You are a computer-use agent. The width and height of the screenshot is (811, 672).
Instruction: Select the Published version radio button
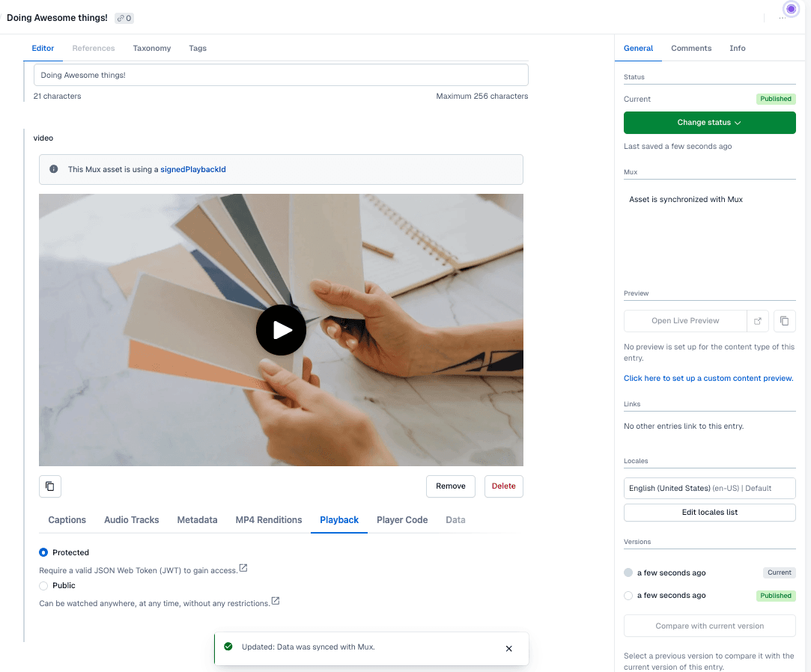(x=628, y=596)
